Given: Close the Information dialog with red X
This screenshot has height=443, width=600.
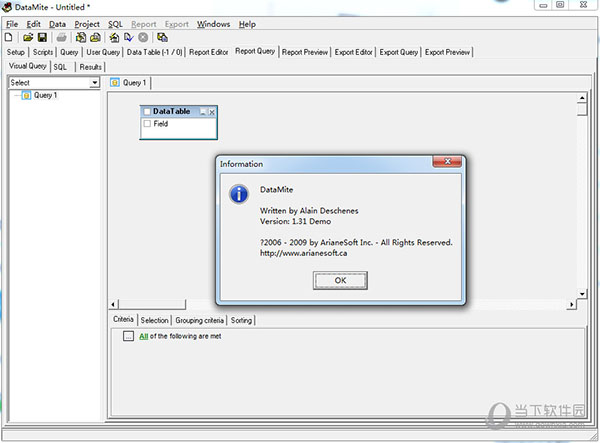Looking at the screenshot, I should pyautogui.click(x=447, y=161).
